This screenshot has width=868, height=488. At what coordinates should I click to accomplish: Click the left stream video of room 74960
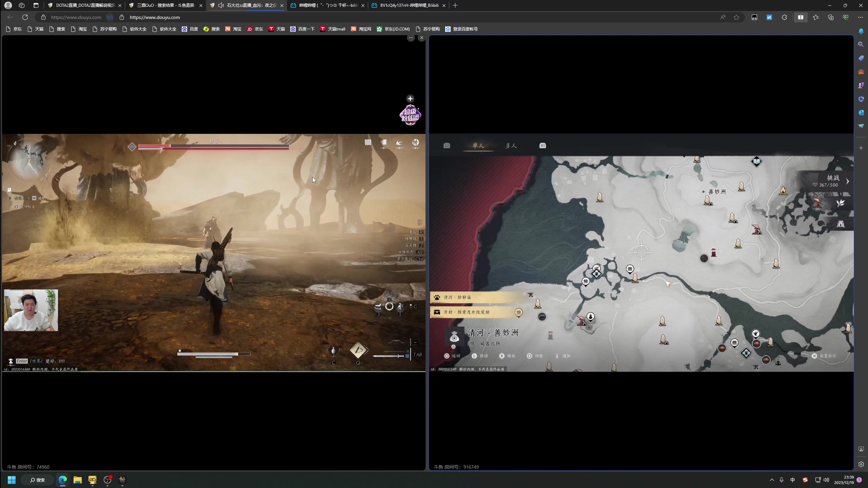(214, 252)
